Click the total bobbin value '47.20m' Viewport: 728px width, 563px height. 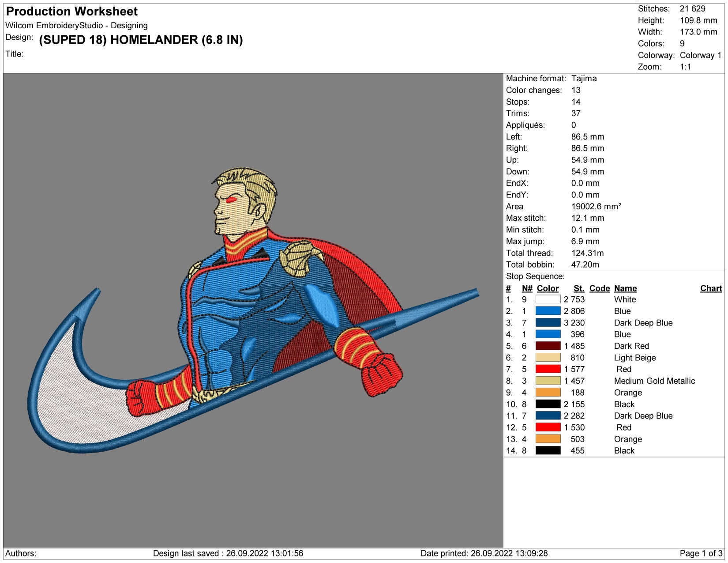click(585, 264)
